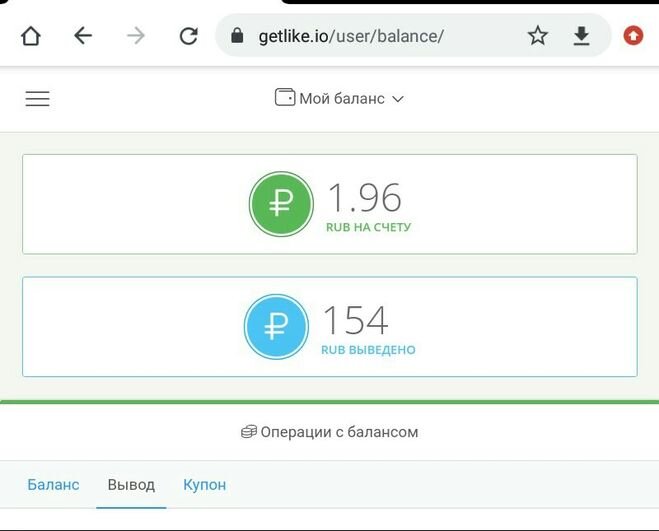The image size is (659, 531).
Task: Tap the wallet icon beside Мой баланс
Action: 285,97
